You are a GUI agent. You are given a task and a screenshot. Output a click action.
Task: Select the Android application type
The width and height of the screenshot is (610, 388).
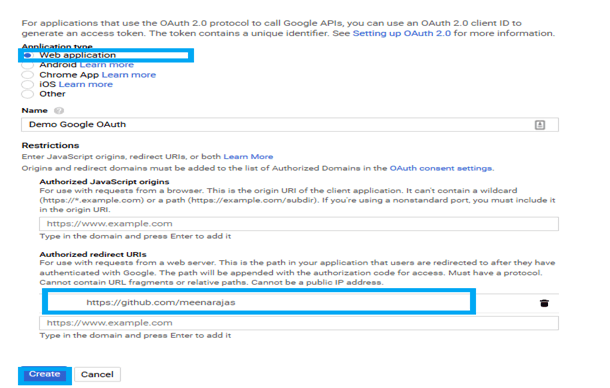tap(28, 65)
